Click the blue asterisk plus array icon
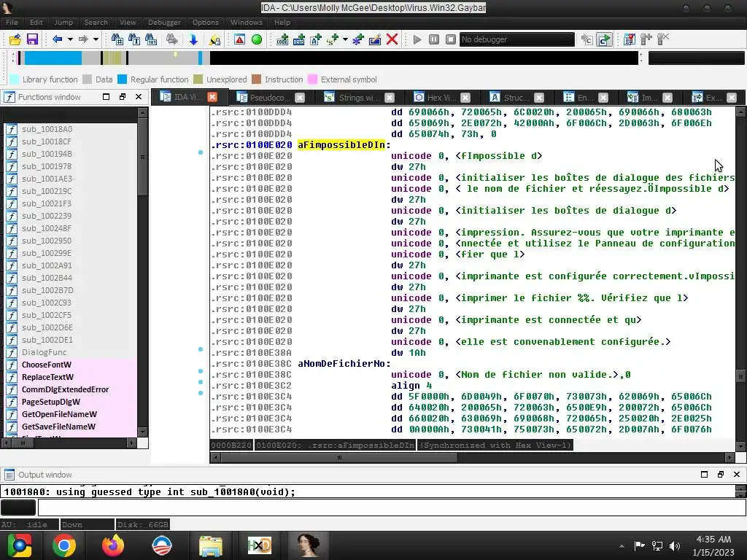 point(357,39)
